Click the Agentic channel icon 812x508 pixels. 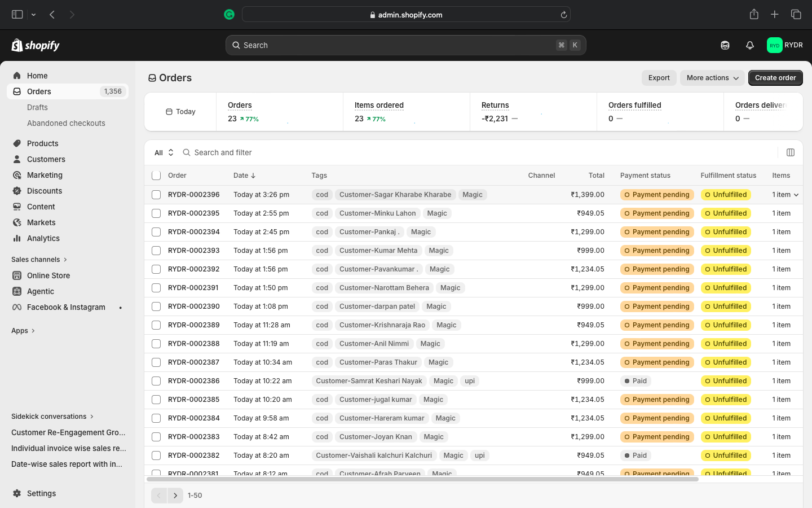tap(17, 291)
